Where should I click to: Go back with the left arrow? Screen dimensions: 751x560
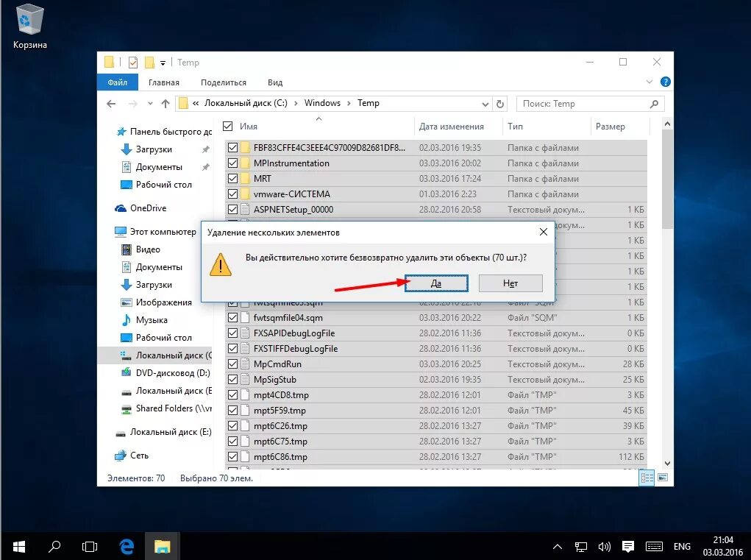coord(111,104)
